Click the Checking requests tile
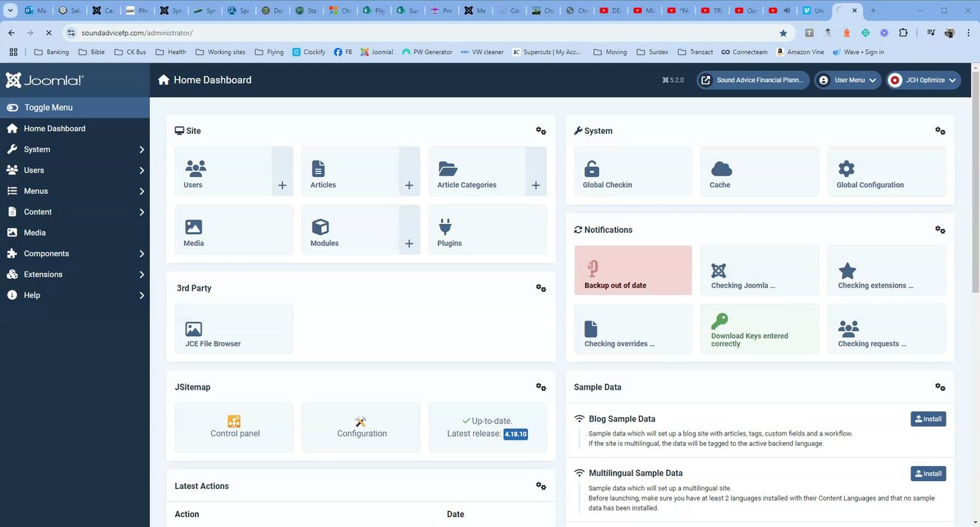This screenshot has height=527, width=980. [886, 329]
